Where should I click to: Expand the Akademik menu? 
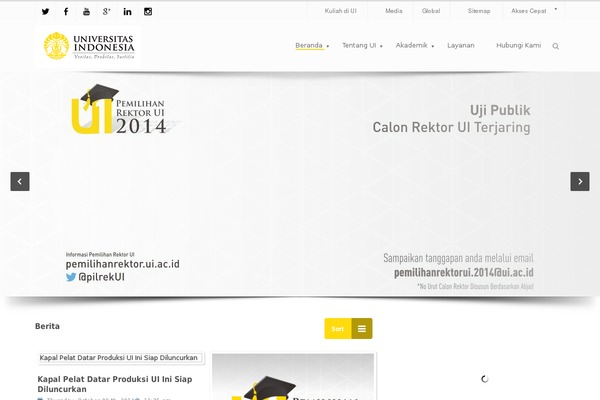(x=414, y=46)
